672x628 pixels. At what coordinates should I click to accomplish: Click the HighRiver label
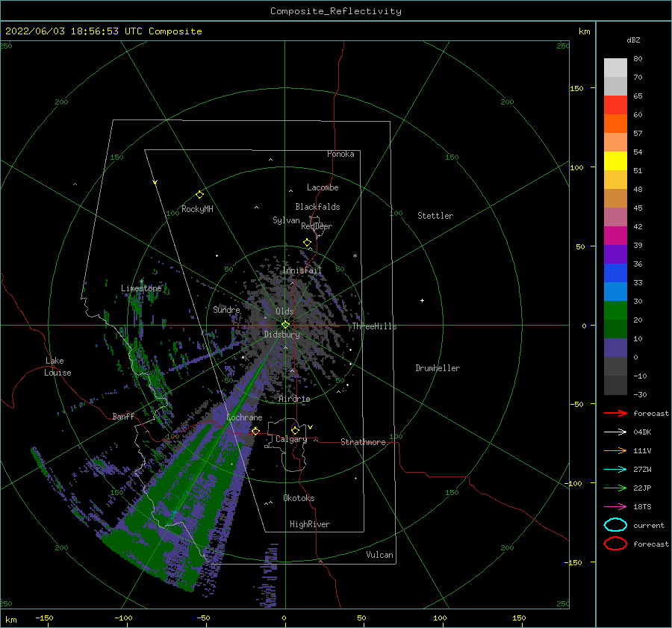click(x=309, y=524)
